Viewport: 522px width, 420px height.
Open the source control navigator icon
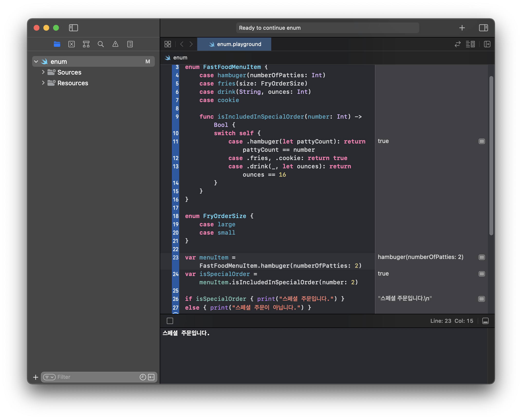(72, 44)
